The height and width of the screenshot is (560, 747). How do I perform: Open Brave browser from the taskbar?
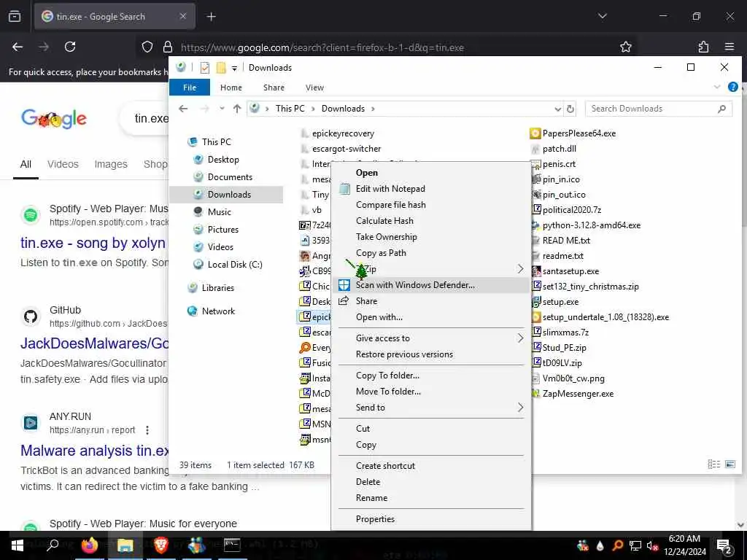coord(160,545)
